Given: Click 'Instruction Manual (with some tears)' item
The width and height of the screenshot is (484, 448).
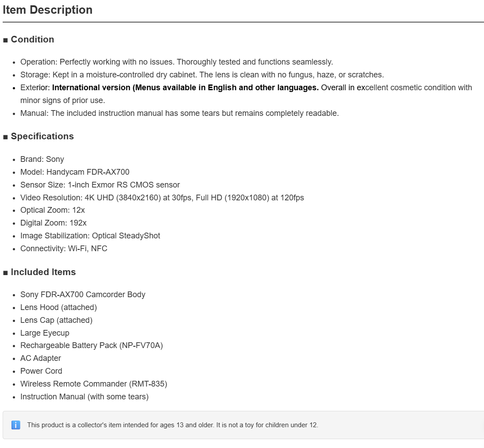Looking at the screenshot, I should pyautogui.click(x=84, y=396).
